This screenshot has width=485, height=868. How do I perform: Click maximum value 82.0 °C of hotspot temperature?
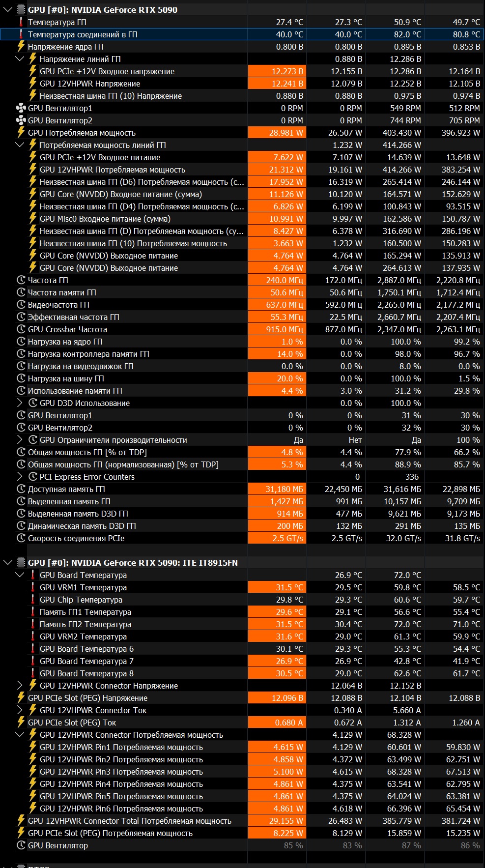(x=407, y=34)
